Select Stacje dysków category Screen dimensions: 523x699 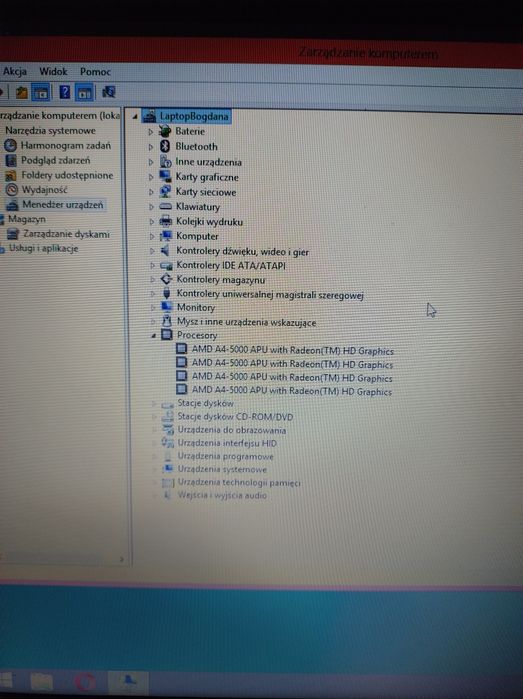click(206, 403)
